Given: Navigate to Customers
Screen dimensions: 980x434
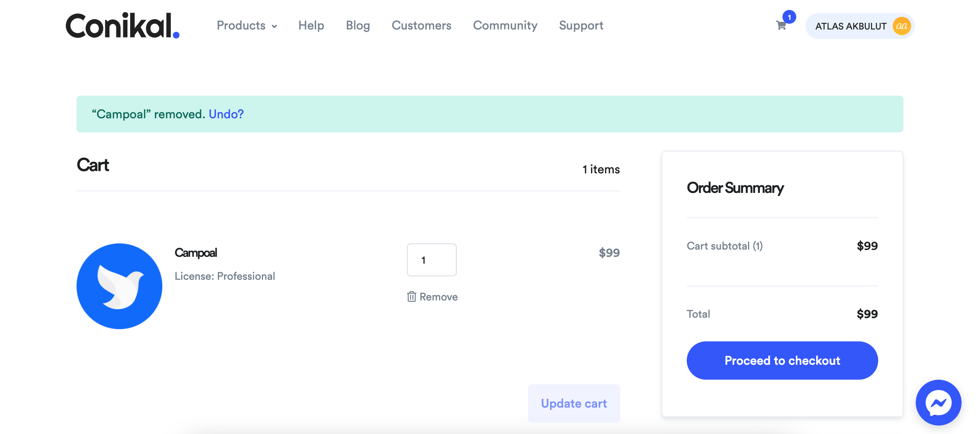Looking at the screenshot, I should click(421, 26).
